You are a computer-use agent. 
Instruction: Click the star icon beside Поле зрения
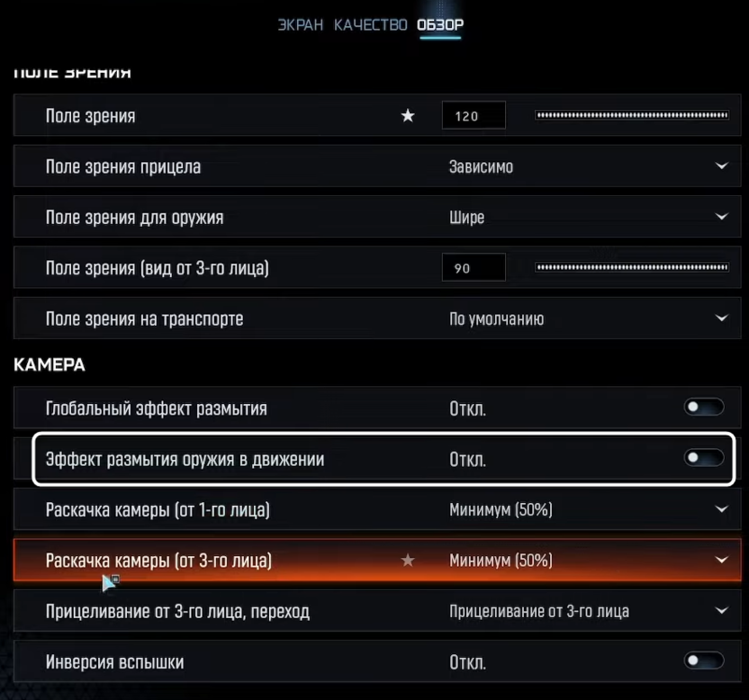pos(408,116)
